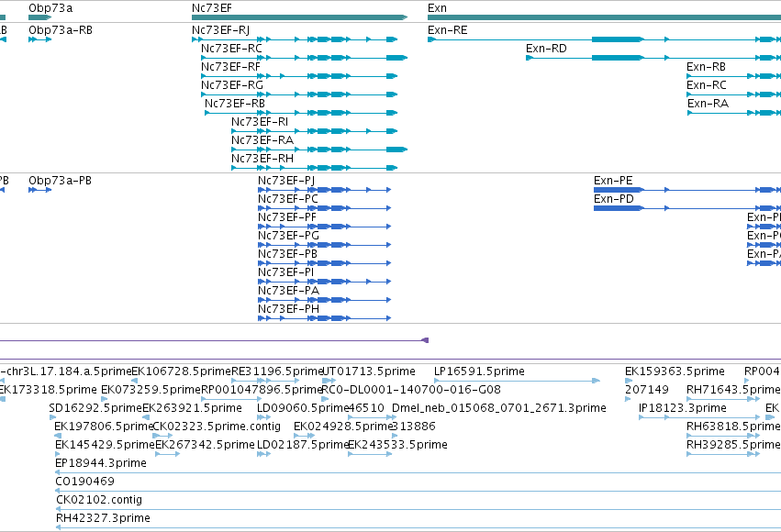Viewport: 781px width, 532px height.
Task: Select transcript Nc73EF-RH
Action: (x=262, y=160)
